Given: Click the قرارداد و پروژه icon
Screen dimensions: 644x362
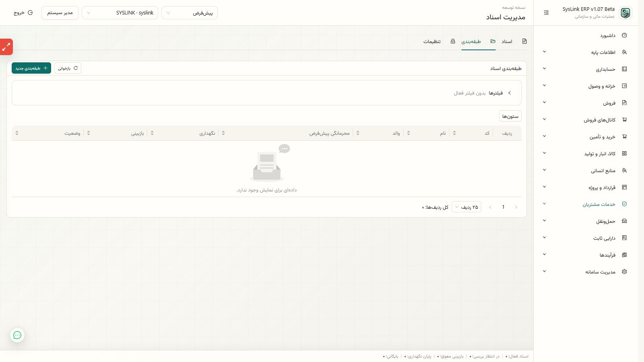Looking at the screenshot, I should (624, 187).
